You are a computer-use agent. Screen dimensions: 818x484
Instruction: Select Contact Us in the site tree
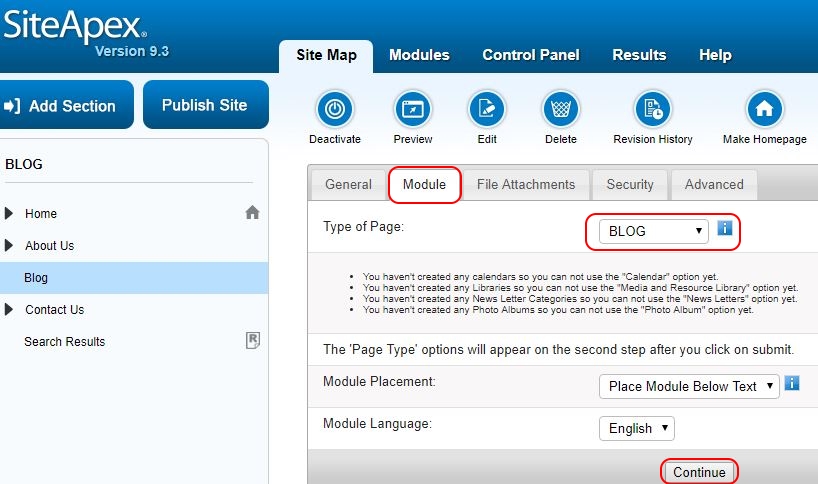tap(55, 310)
